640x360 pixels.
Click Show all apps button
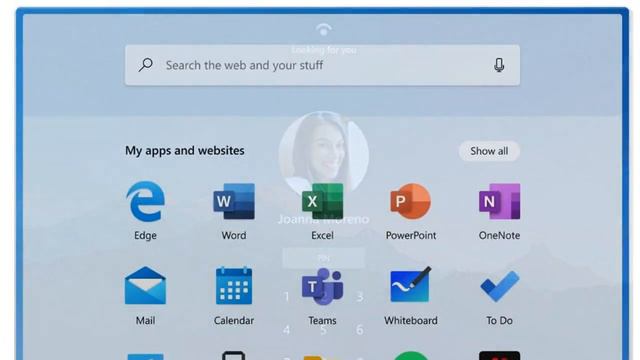coord(489,151)
